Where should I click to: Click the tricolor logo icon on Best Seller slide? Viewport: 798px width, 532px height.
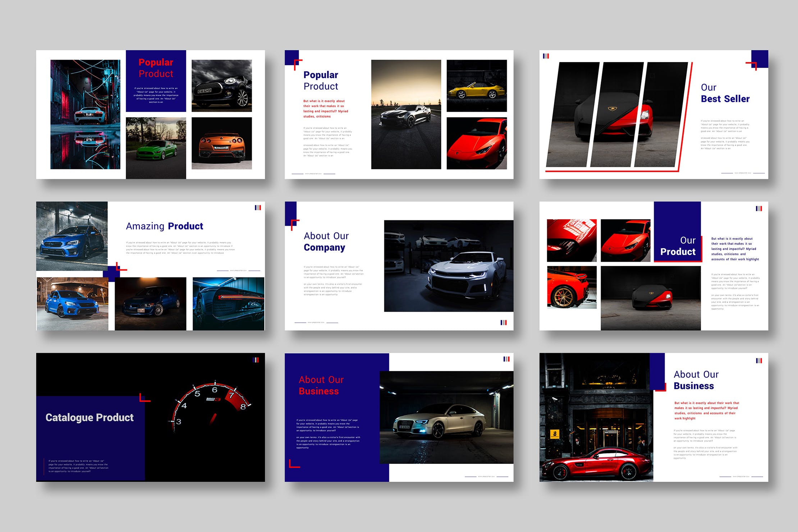coord(546,56)
